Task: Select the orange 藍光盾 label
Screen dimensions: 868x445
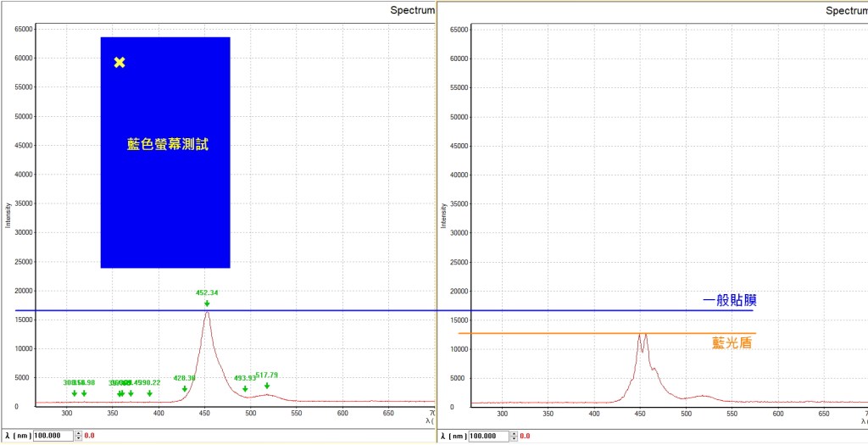Action: coord(732,343)
